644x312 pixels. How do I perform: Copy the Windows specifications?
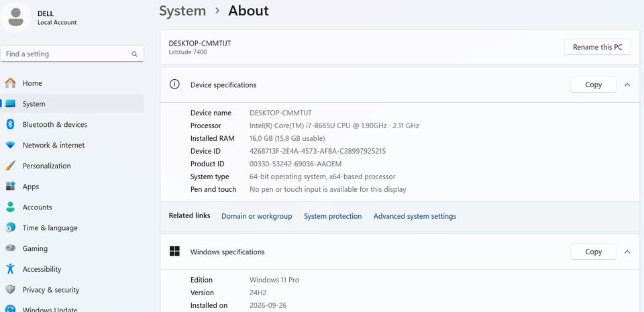594,252
